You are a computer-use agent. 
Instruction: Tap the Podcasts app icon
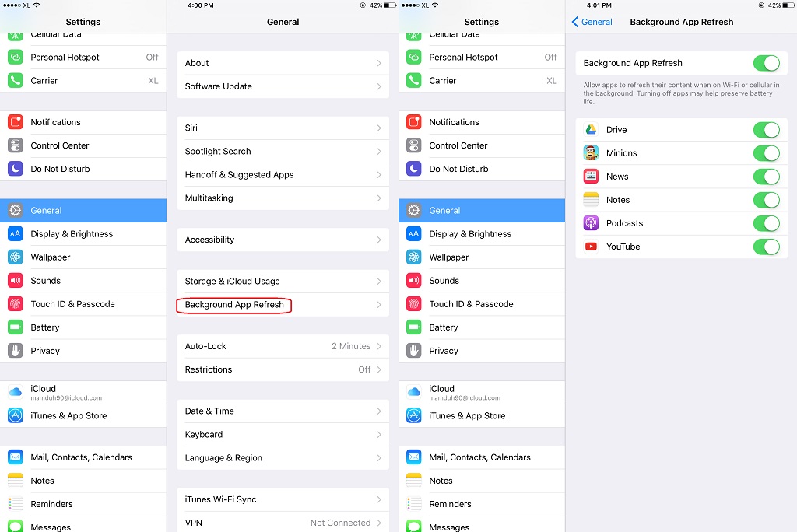pos(591,223)
